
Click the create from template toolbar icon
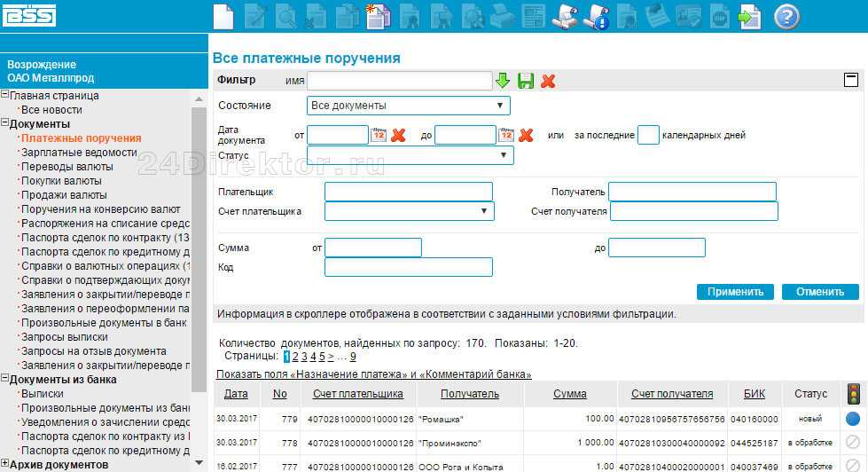click(379, 16)
